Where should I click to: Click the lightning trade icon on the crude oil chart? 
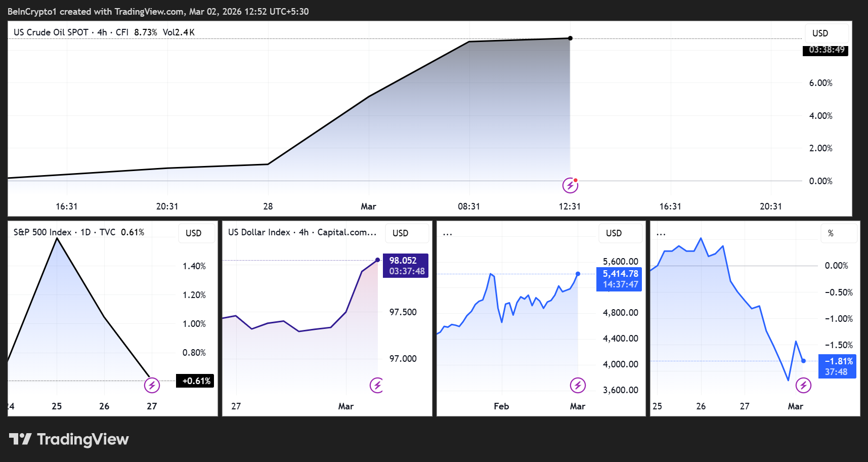click(570, 185)
